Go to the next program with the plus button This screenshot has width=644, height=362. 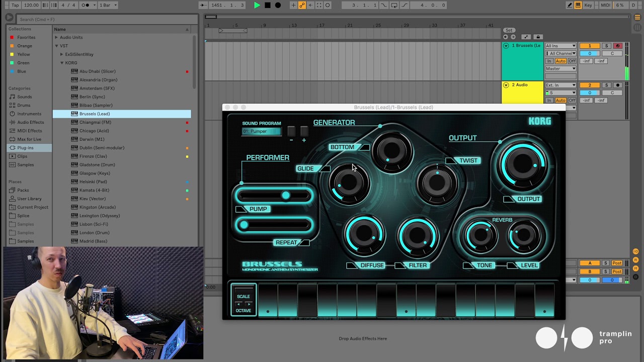(x=304, y=132)
